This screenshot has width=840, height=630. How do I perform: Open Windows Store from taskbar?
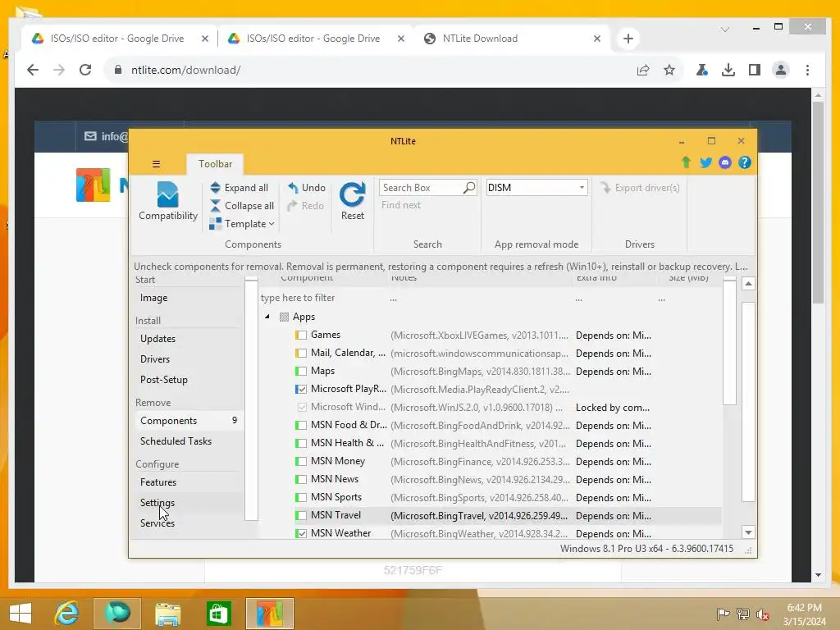point(218,614)
